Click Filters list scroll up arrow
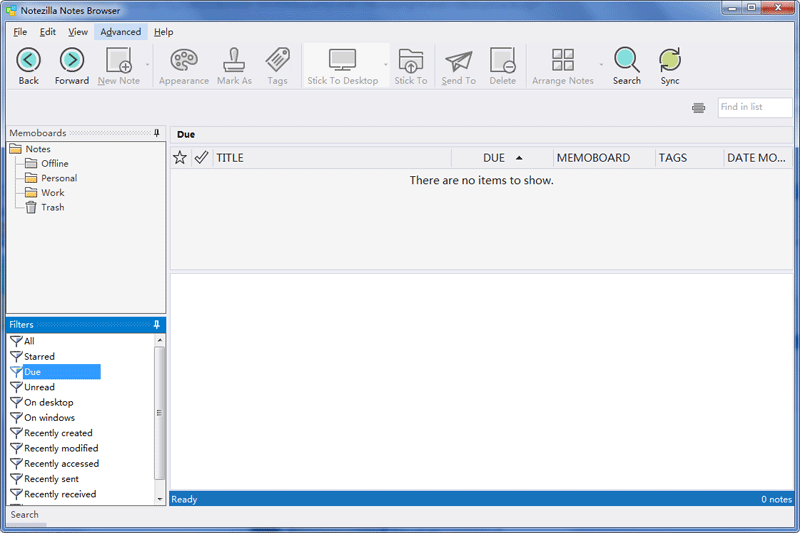The image size is (800, 533). 160,340
